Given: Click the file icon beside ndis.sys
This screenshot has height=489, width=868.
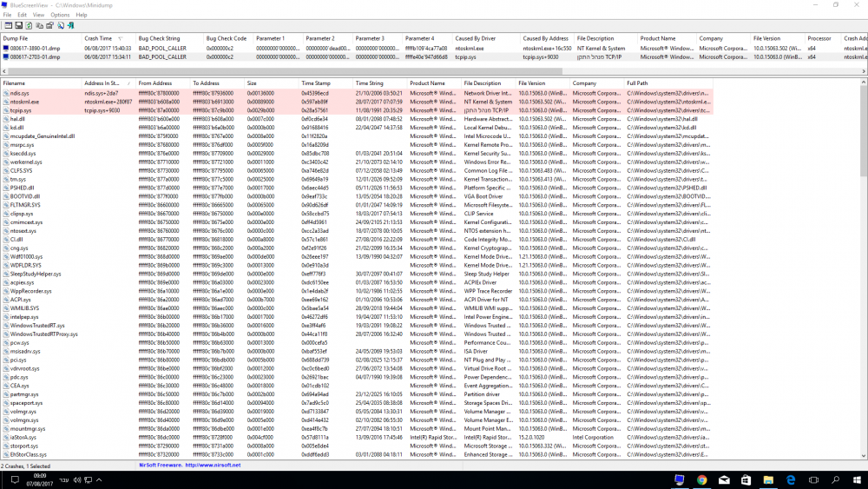Looking at the screenshot, I should [6, 94].
